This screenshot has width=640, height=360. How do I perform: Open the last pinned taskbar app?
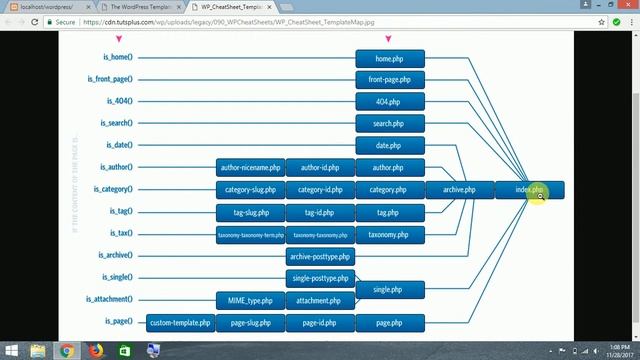click(153, 351)
